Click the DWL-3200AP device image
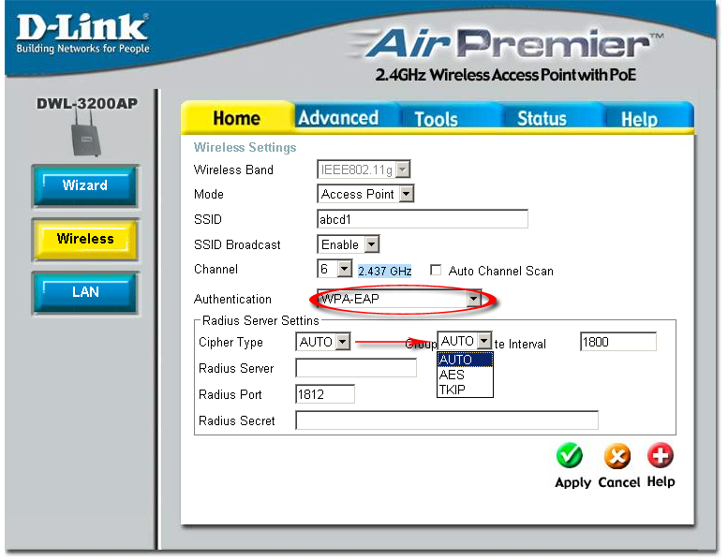 85,134
